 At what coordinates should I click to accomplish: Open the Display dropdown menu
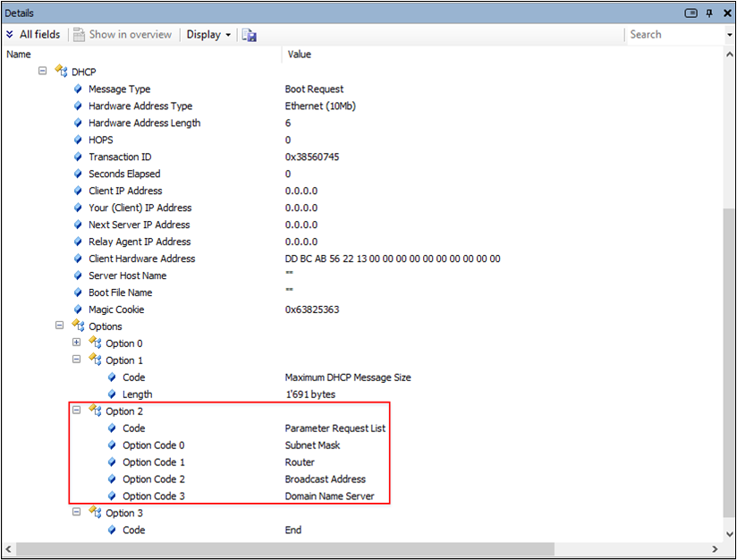pos(209,35)
